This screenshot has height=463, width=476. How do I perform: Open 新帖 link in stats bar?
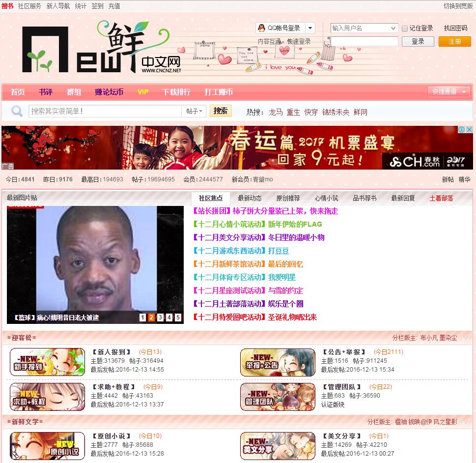pyautogui.click(x=448, y=179)
